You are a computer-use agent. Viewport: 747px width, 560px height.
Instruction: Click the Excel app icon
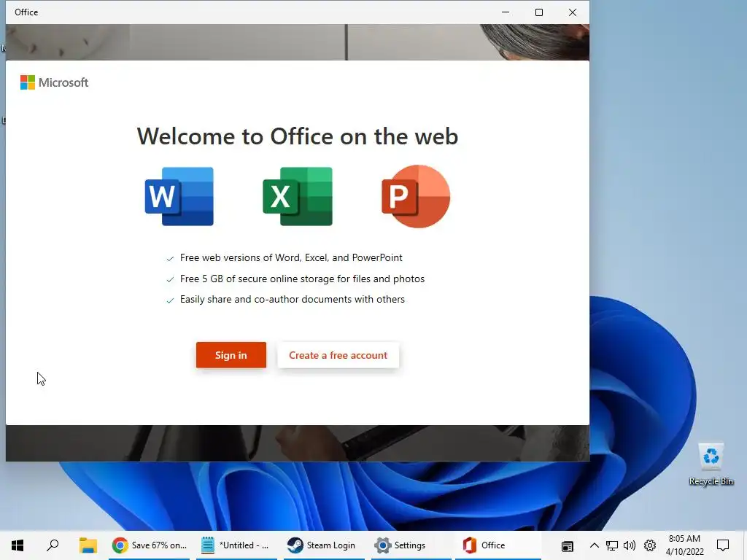click(298, 196)
